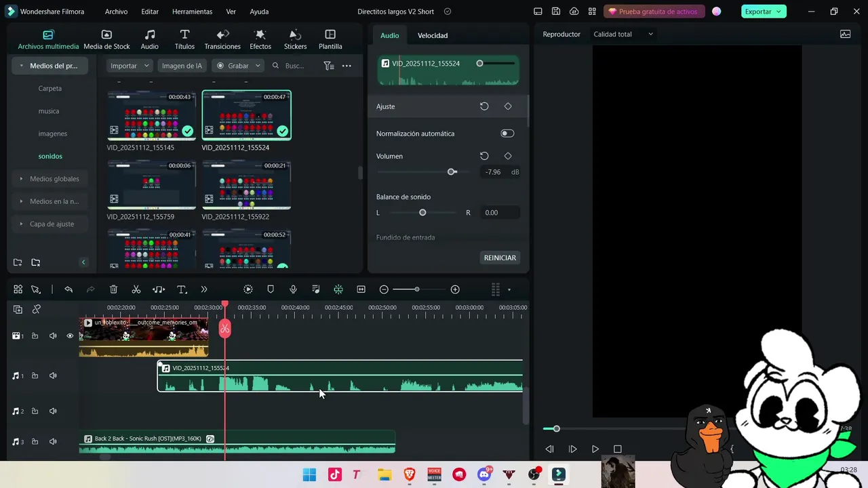Screen dimensions: 868x488
Task: Click the audio stretch tool icon
Action: 159,289
